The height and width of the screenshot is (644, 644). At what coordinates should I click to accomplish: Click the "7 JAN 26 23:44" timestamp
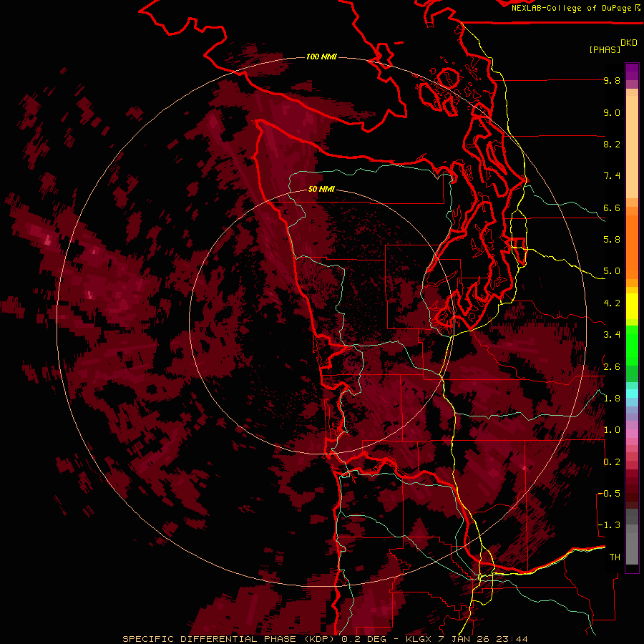[482, 639]
